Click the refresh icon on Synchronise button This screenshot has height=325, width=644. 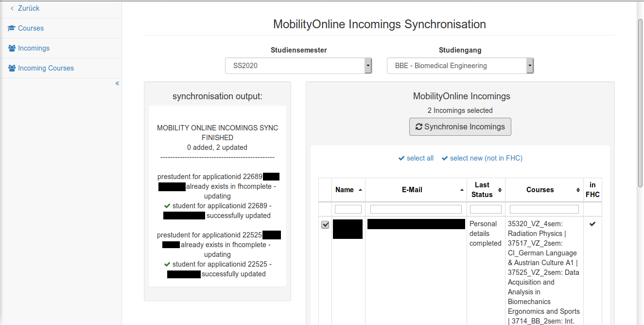[418, 126]
